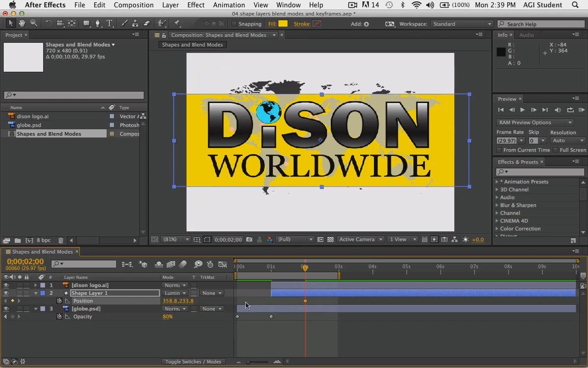This screenshot has height=368, width=588.
Task: Open the magnification (81%) dropdown
Action: point(176,239)
